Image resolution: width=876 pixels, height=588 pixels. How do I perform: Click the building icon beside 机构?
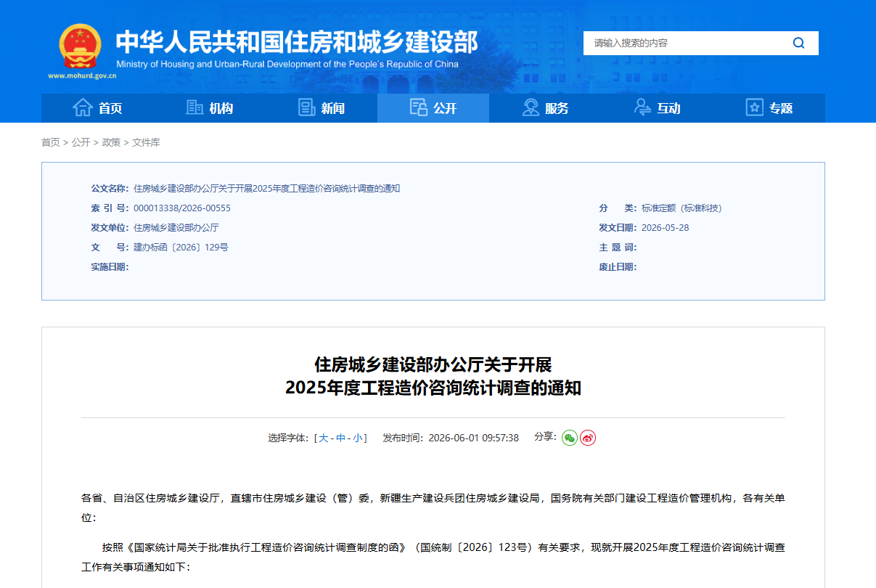coord(195,107)
